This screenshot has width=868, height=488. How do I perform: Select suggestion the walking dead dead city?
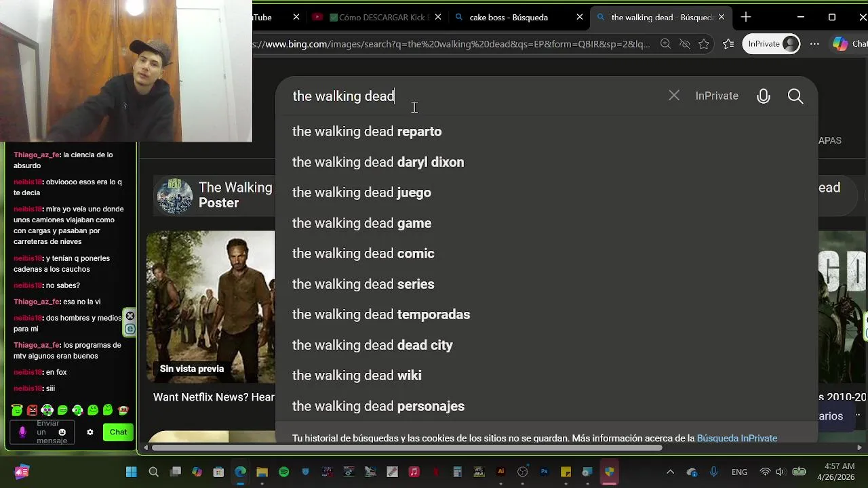pyautogui.click(x=547, y=345)
